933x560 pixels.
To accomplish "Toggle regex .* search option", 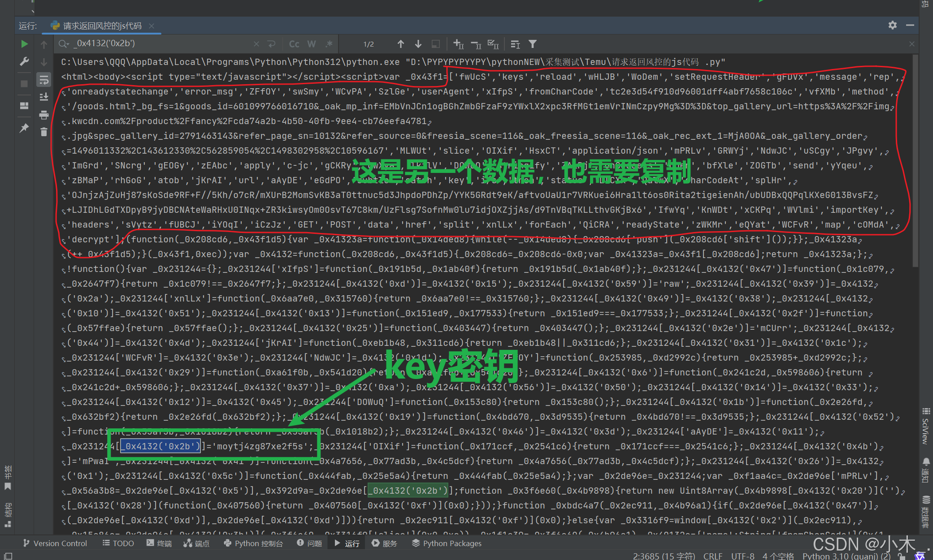I will pos(329,44).
